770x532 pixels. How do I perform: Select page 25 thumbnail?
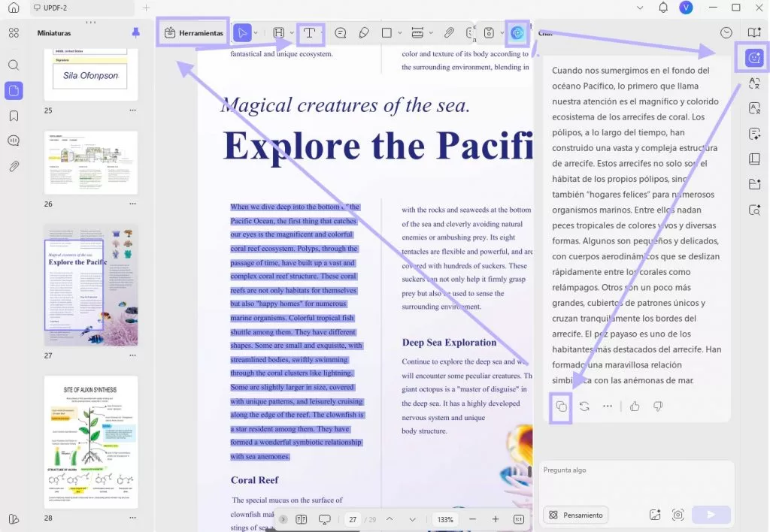pyautogui.click(x=91, y=74)
